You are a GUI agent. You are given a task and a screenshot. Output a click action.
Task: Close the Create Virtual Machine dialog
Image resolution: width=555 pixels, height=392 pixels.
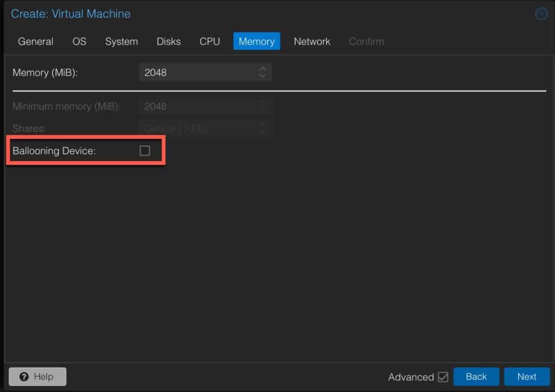point(541,14)
